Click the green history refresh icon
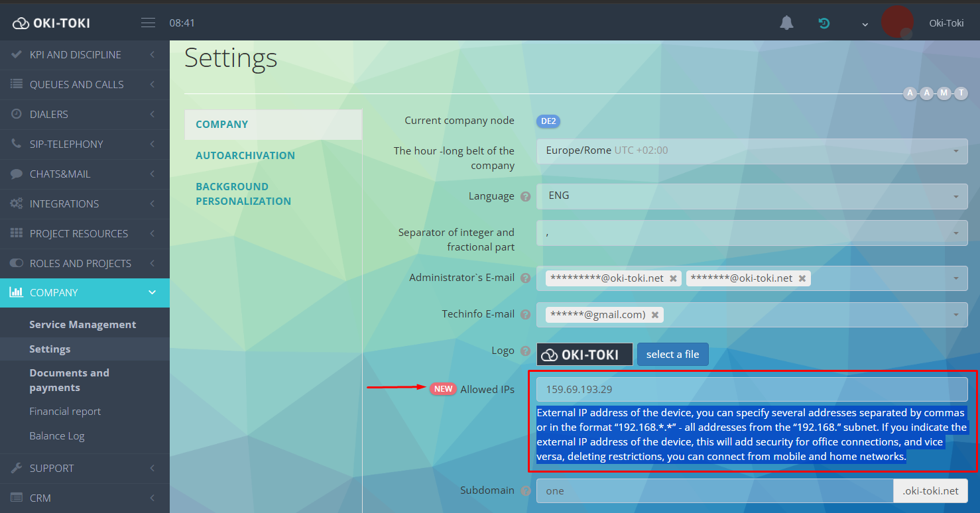The image size is (980, 513). pyautogui.click(x=824, y=23)
